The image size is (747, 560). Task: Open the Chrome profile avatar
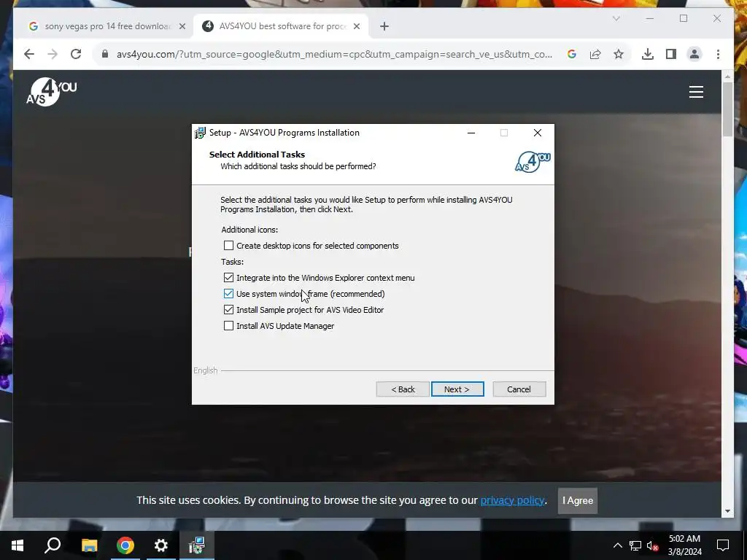click(694, 54)
